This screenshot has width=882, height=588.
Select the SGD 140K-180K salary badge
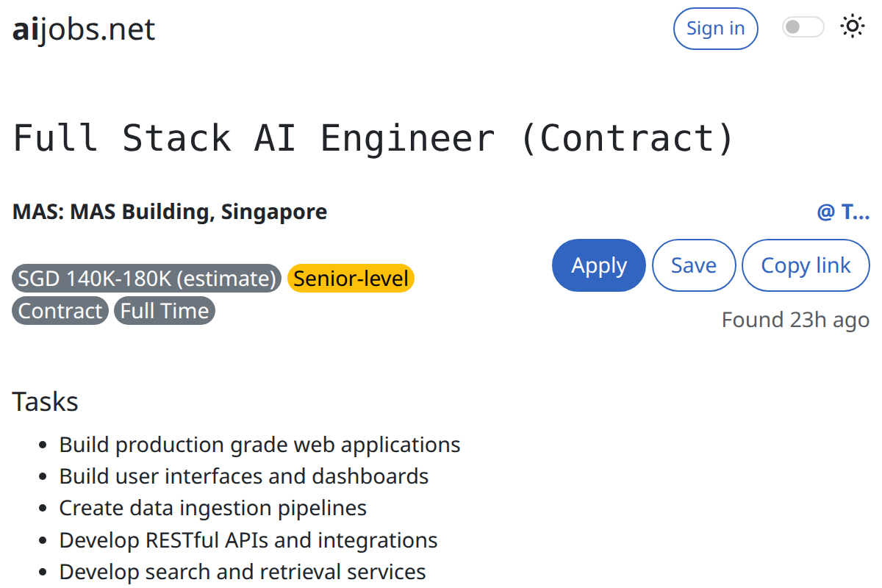coord(147,279)
